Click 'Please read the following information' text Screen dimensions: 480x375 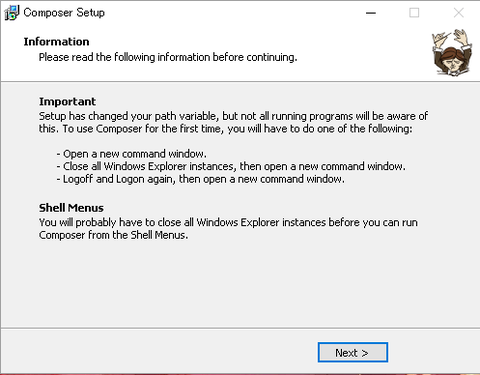(x=168, y=57)
